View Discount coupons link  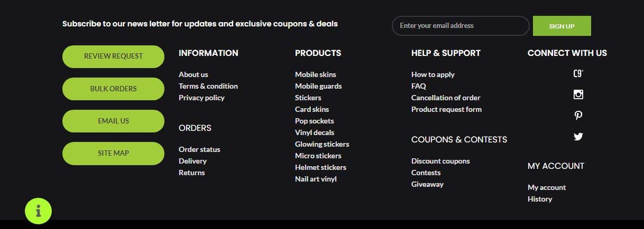(x=440, y=161)
